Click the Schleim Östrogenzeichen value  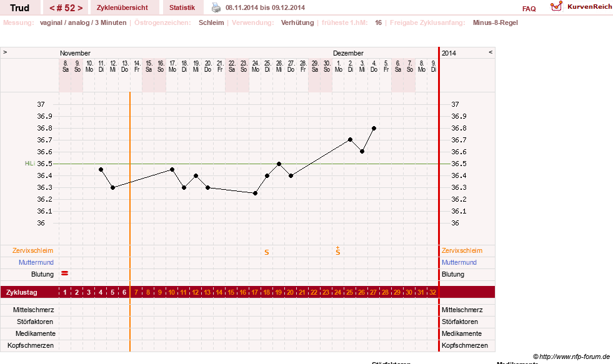pos(211,22)
